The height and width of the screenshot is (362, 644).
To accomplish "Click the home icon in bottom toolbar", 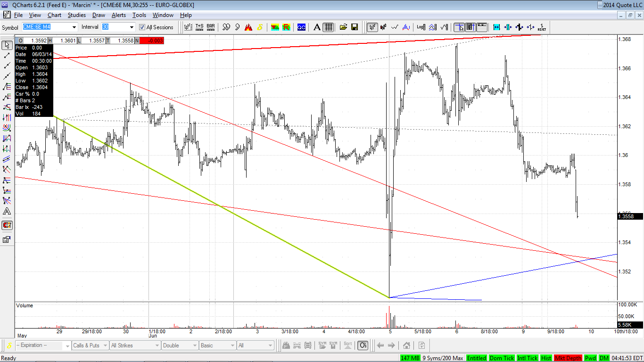I will click(x=406, y=346).
